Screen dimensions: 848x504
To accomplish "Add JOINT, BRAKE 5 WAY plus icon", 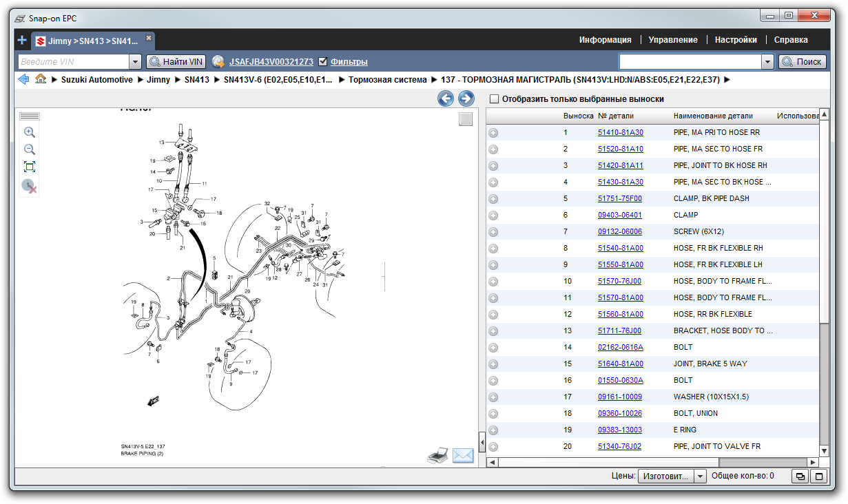I will click(x=493, y=364).
